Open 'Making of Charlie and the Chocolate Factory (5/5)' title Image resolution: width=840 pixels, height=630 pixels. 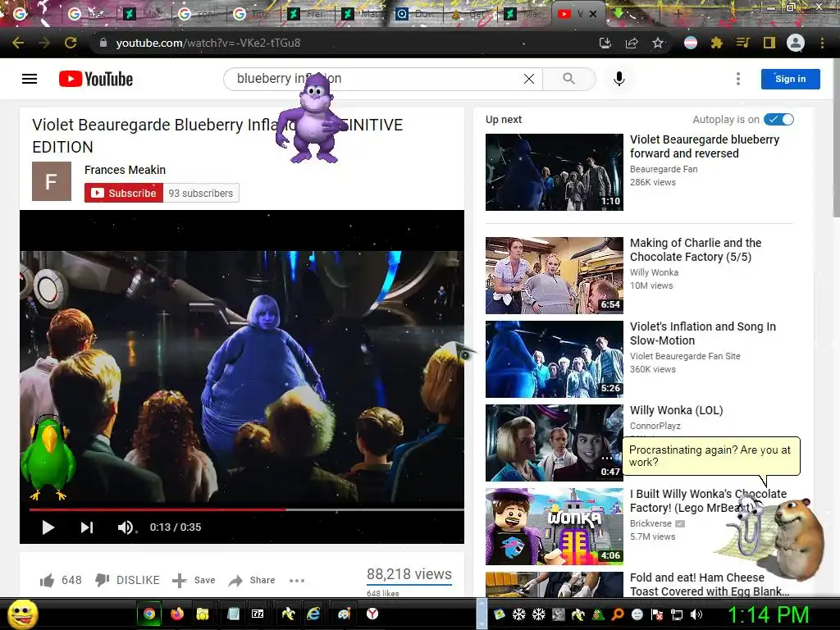click(696, 249)
